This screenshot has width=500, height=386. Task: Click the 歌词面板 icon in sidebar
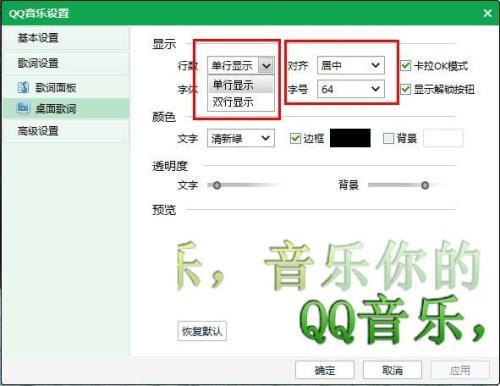point(23,87)
